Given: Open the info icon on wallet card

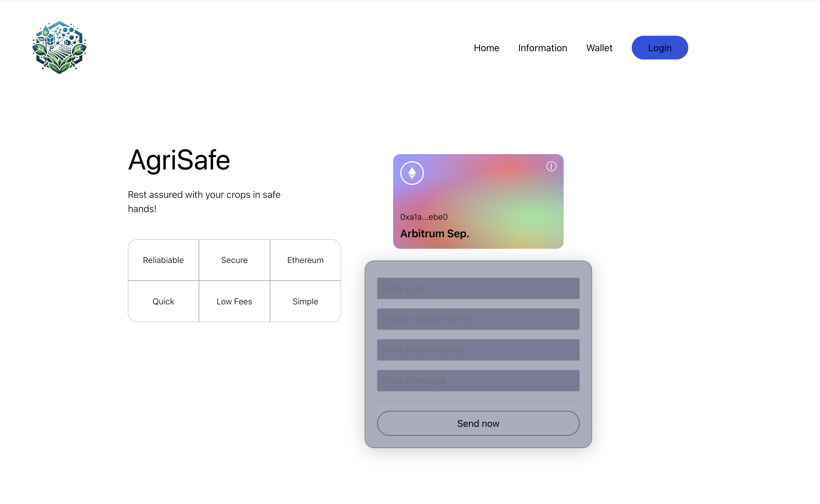Looking at the screenshot, I should [x=551, y=166].
